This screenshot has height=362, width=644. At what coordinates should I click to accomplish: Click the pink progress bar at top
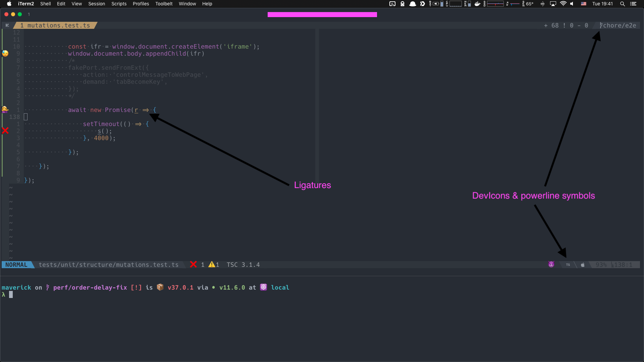coord(322,15)
